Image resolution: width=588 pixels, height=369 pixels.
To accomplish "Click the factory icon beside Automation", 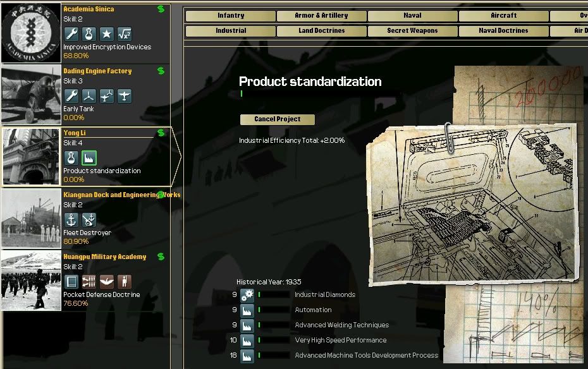I will tap(247, 310).
